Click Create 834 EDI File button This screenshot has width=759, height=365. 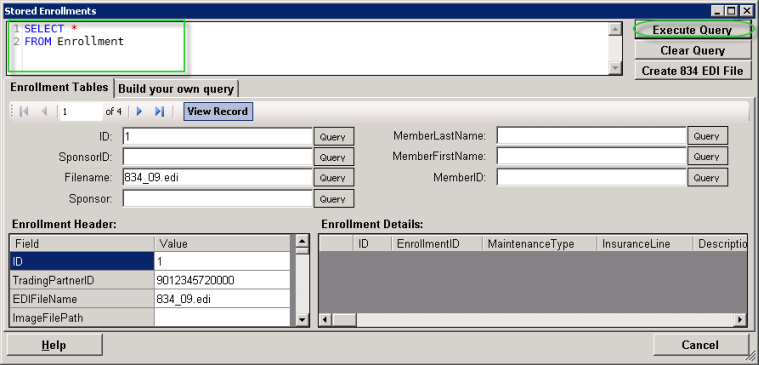pos(692,71)
